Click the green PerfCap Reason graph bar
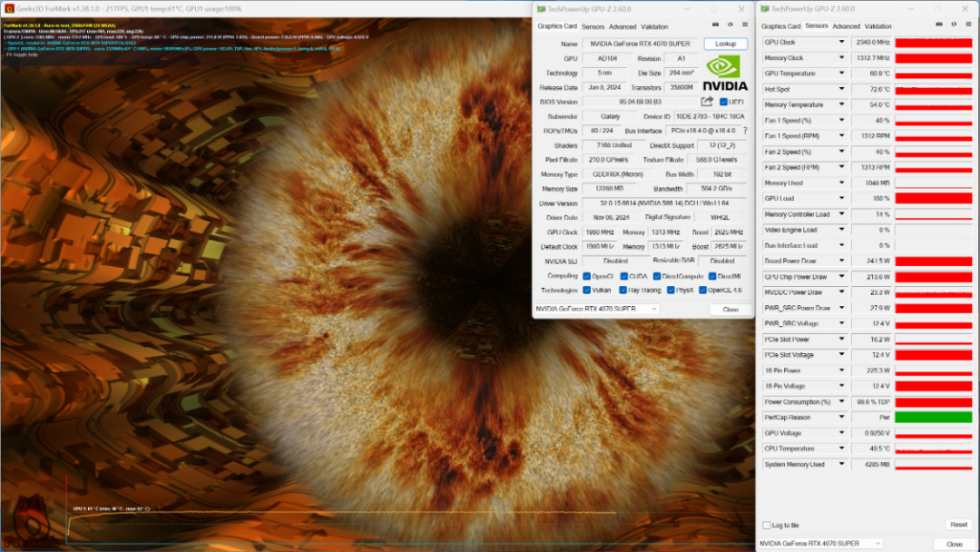The image size is (980, 552). [x=933, y=417]
